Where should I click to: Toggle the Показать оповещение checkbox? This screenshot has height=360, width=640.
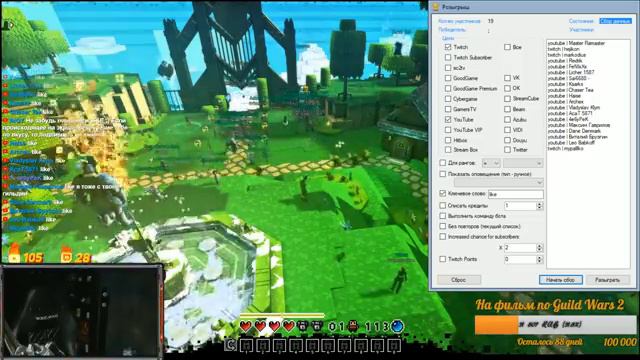coord(443,174)
